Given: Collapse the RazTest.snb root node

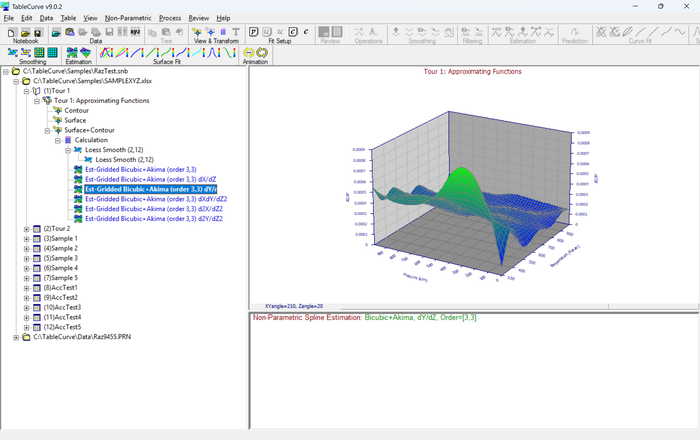Looking at the screenshot, I should point(6,71).
